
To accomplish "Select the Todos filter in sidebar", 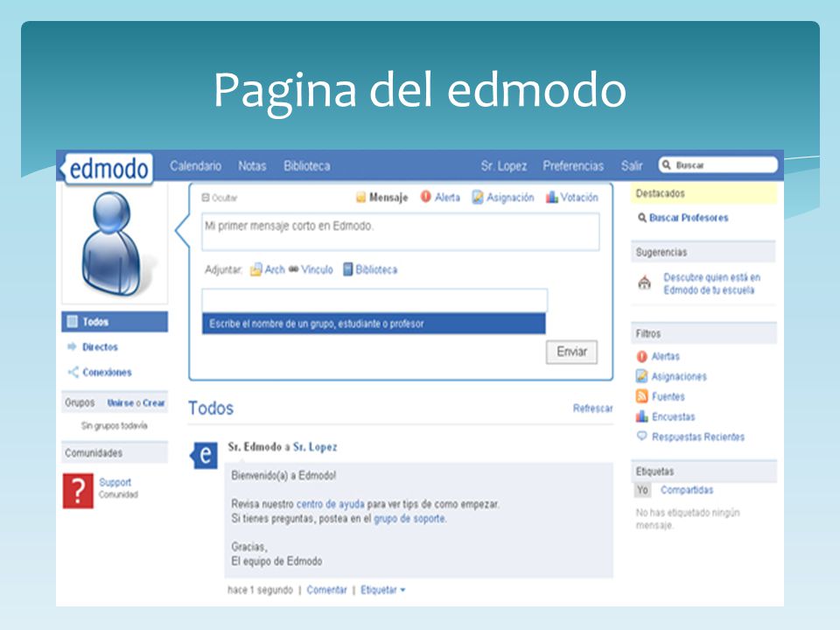I will coord(115,322).
